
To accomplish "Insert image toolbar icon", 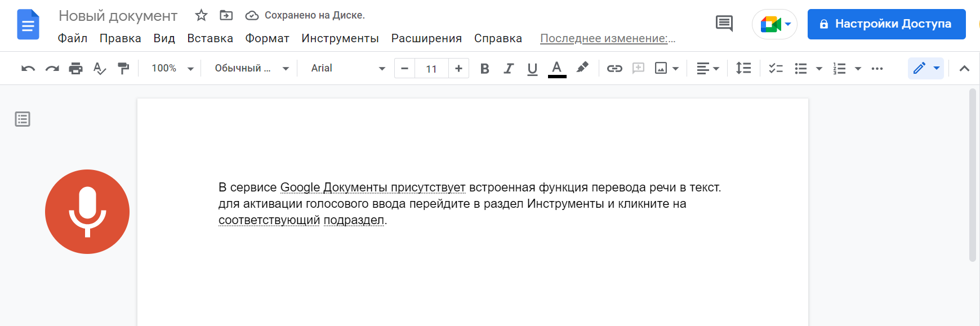I will pos(661,69).
